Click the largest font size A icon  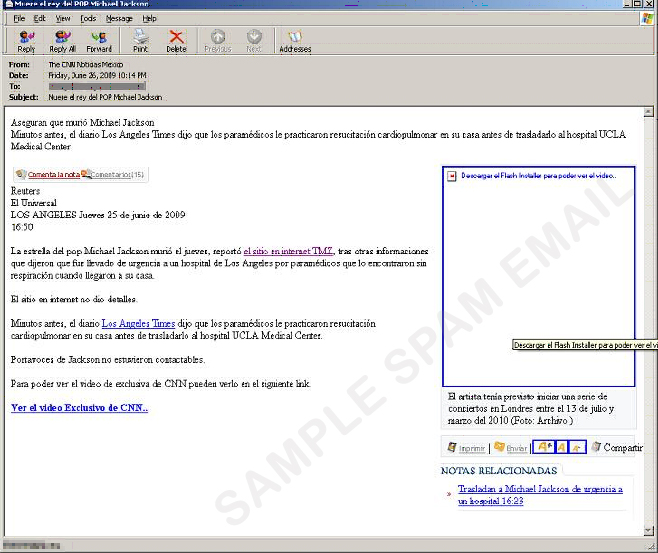tap(541, 447)
